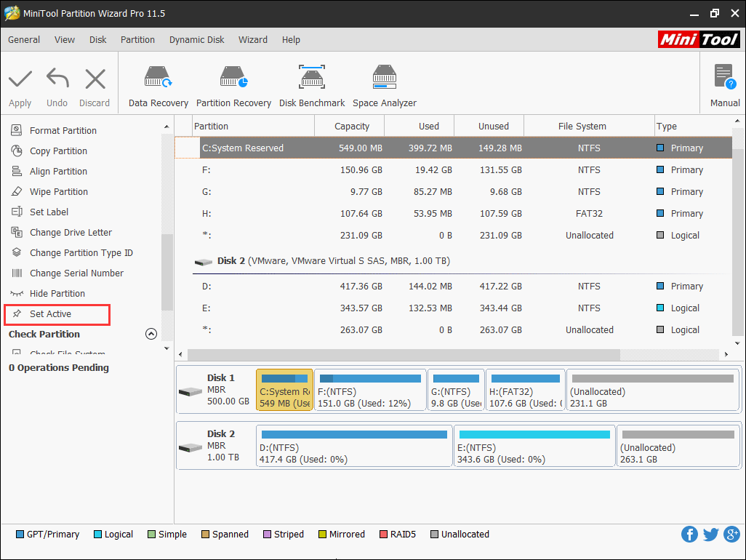Open the Help menu
746x560 pixels.
click(291, 40)
